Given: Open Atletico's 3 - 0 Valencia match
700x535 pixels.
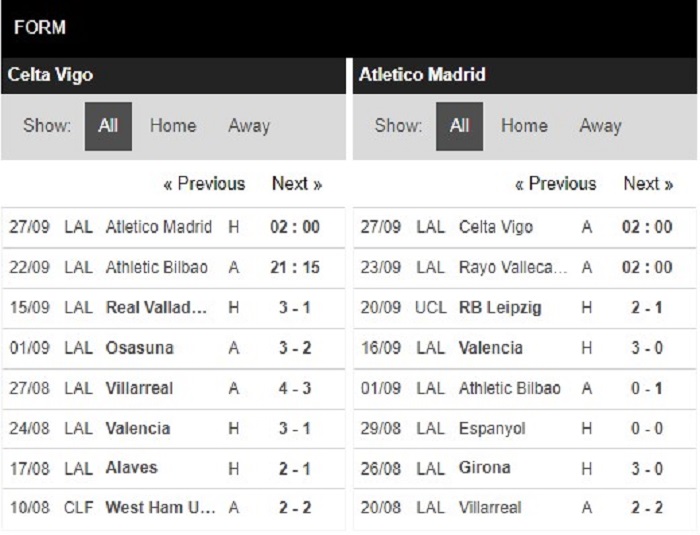Looking at the screenshot, I should point(525,348).
